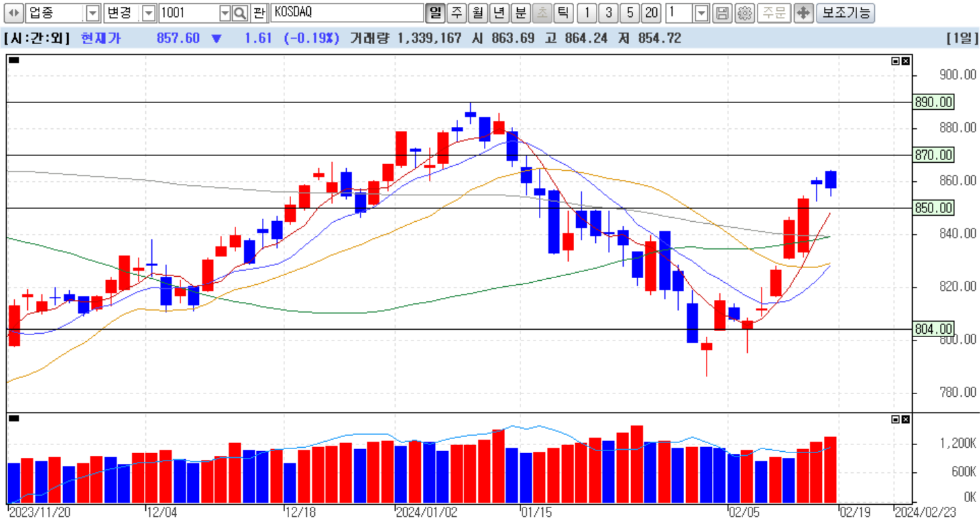Close the volume chart panel

pos(905,420)
